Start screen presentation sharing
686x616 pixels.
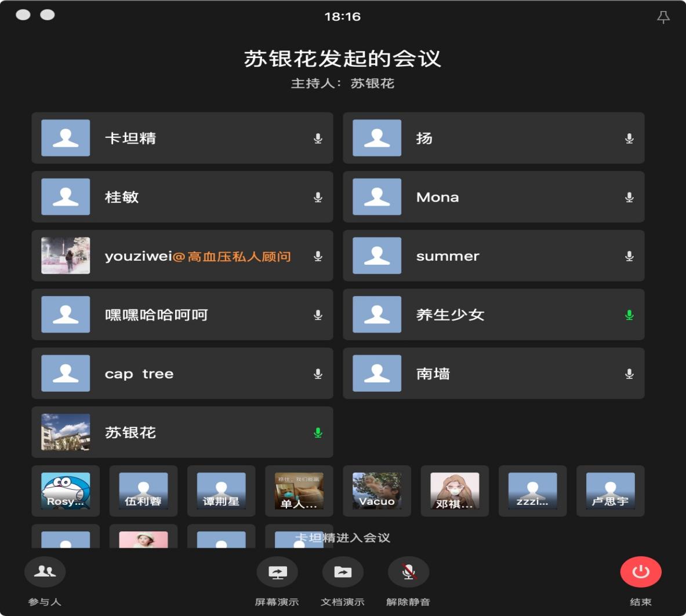pos(277,572)
